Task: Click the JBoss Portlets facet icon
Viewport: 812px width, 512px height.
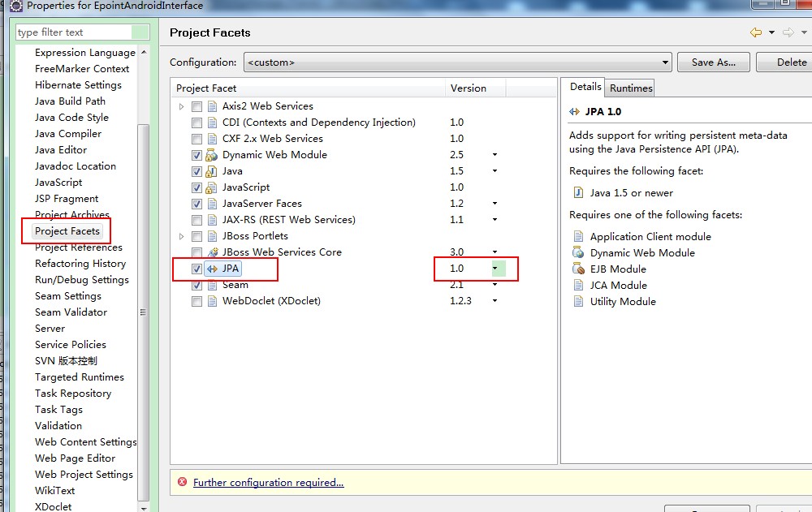Action: click(x=212, y=236)
